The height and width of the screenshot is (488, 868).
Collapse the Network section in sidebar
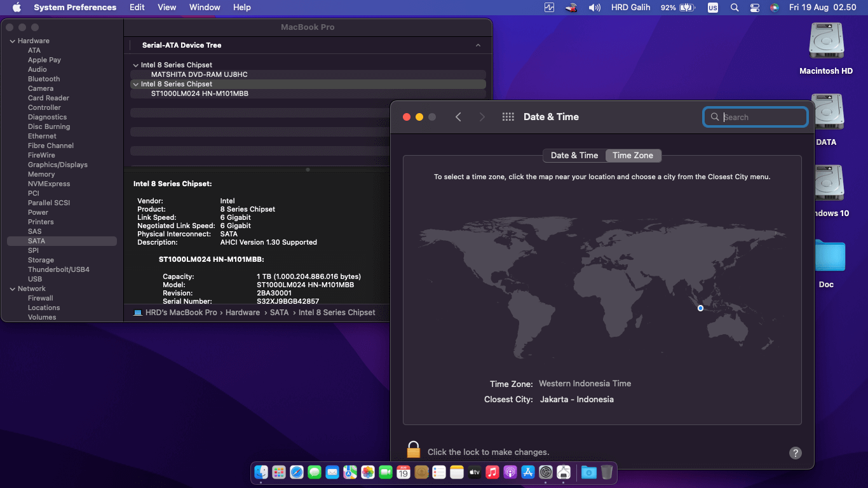(x=12, y=288)
